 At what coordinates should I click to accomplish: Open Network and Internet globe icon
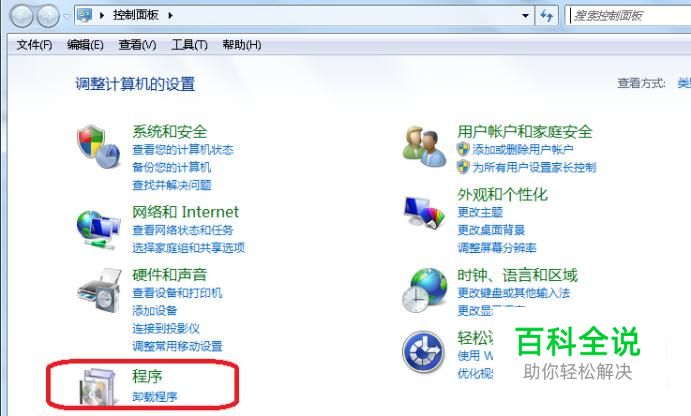tap(98, 230)
